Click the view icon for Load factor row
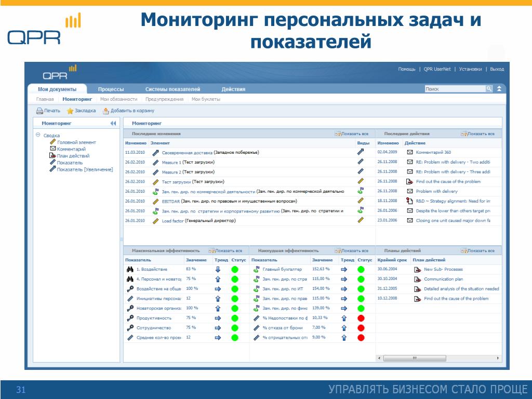Screen dimensions: 532x399 click(361, 220)
